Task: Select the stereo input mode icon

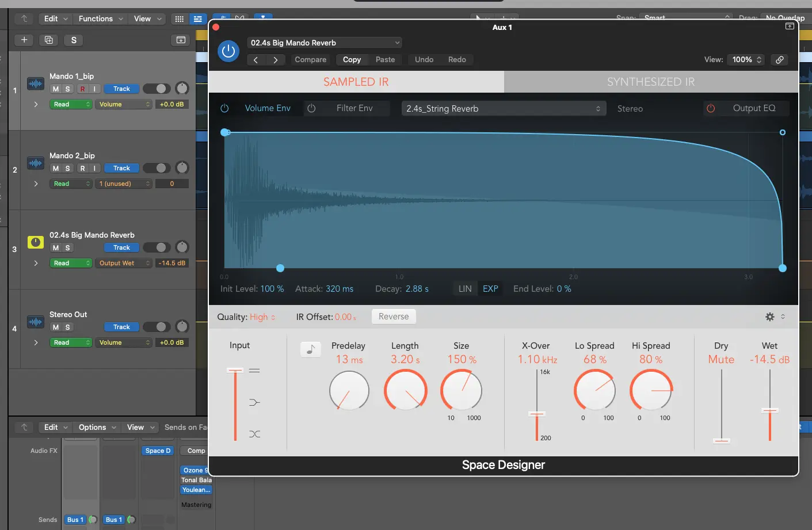Action: [254, 371]
